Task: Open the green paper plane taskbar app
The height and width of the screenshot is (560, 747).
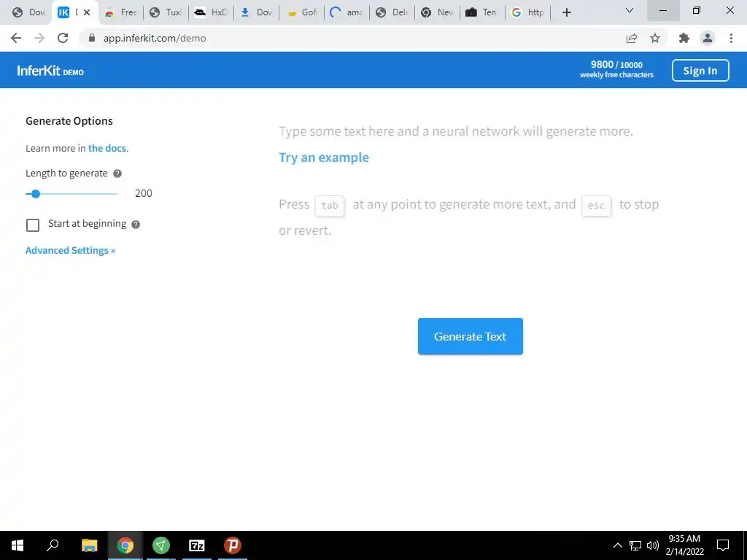Action: click(x=161, y=545)
